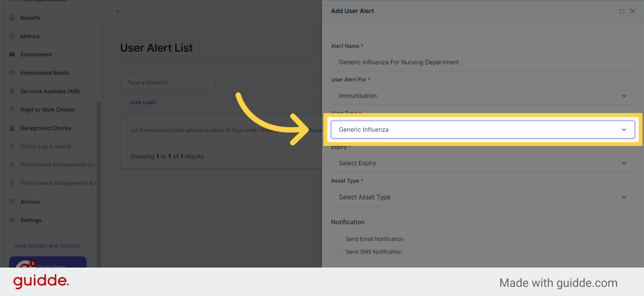Enable Send Email Notification option
Viewport: 644px width, 296px height.
point(339,239)
